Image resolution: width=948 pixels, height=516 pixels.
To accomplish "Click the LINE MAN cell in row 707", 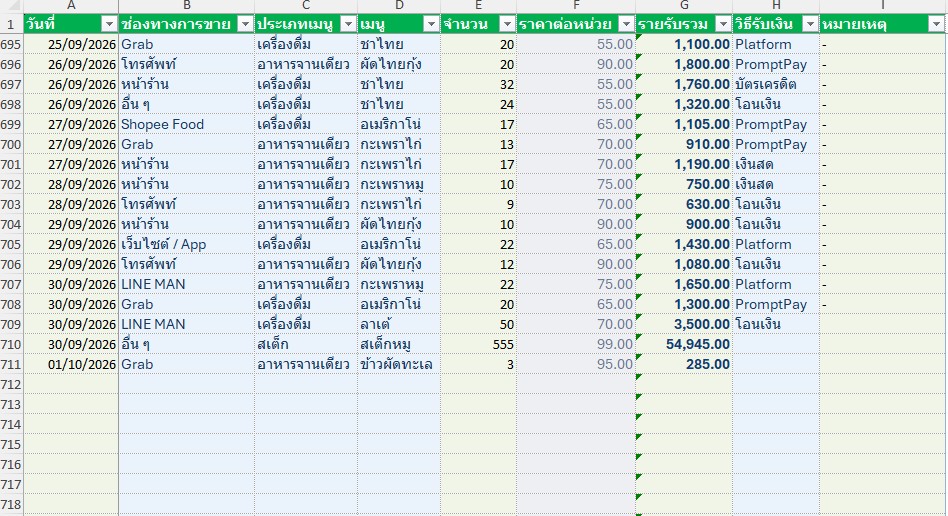I will 186,284.
